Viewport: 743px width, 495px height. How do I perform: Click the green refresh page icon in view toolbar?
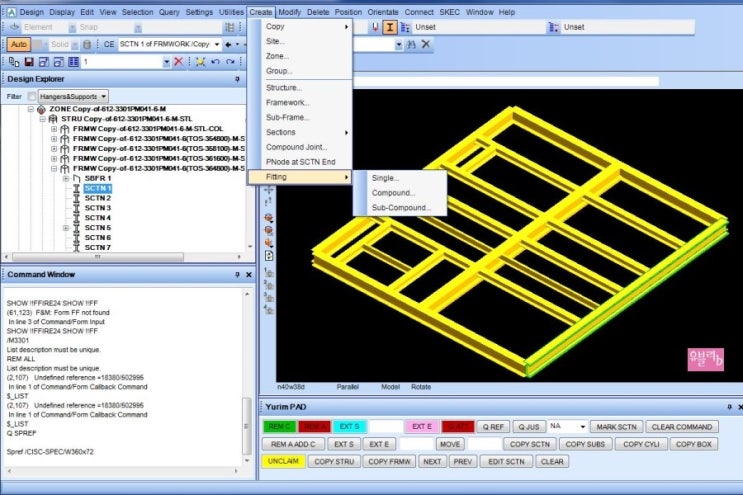[269, 256]
